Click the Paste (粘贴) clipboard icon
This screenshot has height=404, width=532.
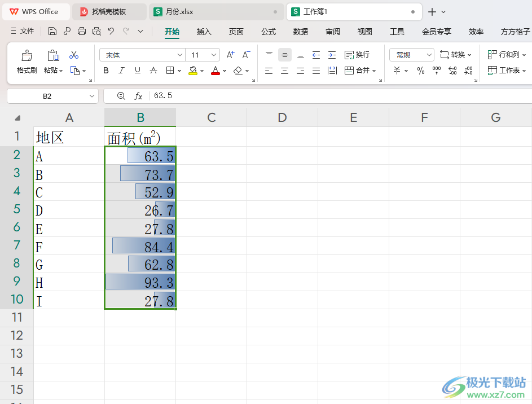tap(53, 55)
